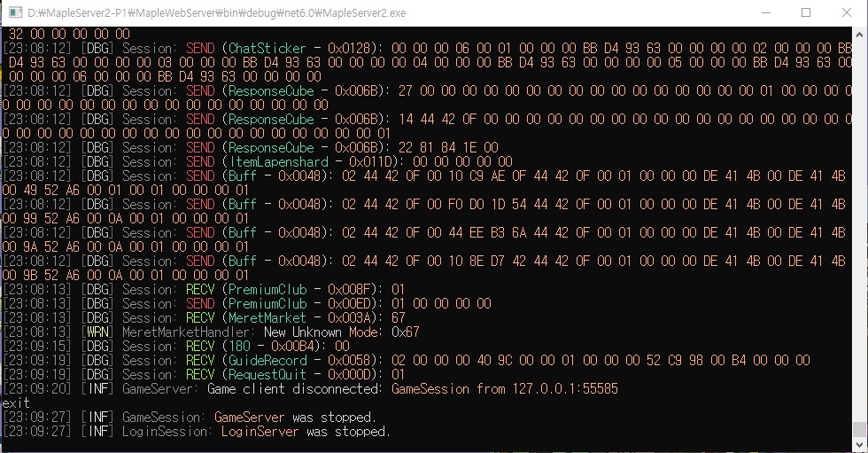
Task: Click the yellow 'WRN' level tag
Action: [x=97, y=332]
